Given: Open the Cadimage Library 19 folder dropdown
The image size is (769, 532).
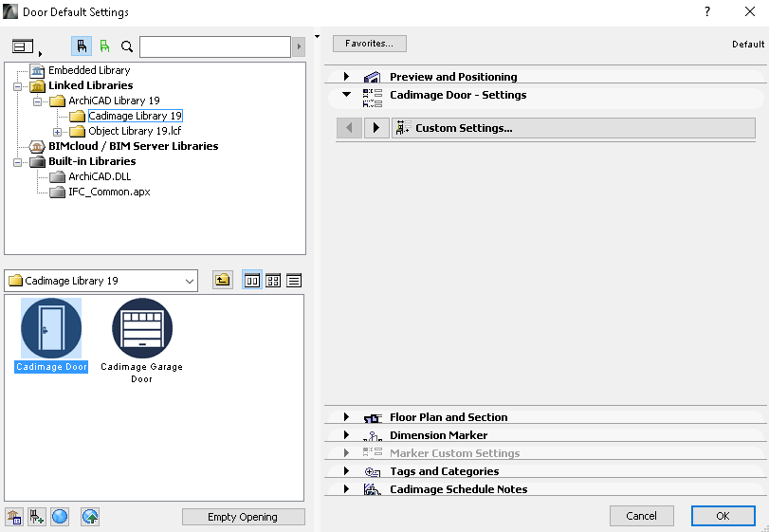Looking at the screenshot, I should [x=101, y=281].
